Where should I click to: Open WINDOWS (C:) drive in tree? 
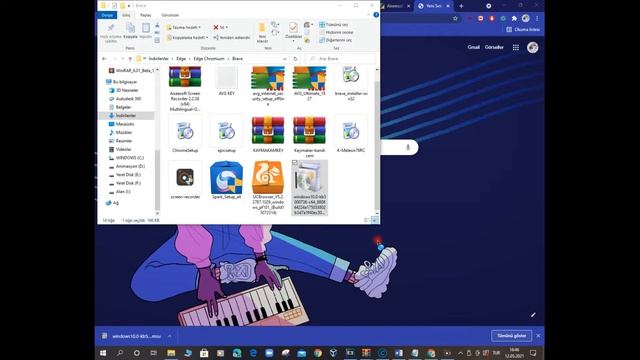129,158
